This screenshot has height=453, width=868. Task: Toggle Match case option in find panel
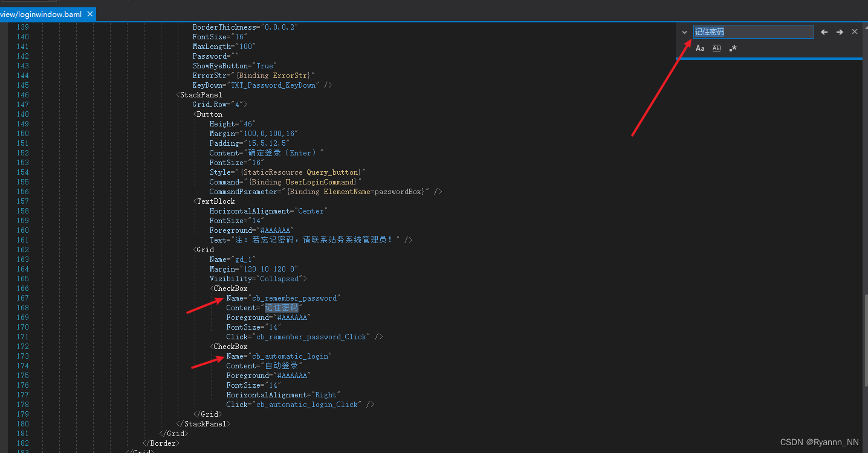pos(700,48)
